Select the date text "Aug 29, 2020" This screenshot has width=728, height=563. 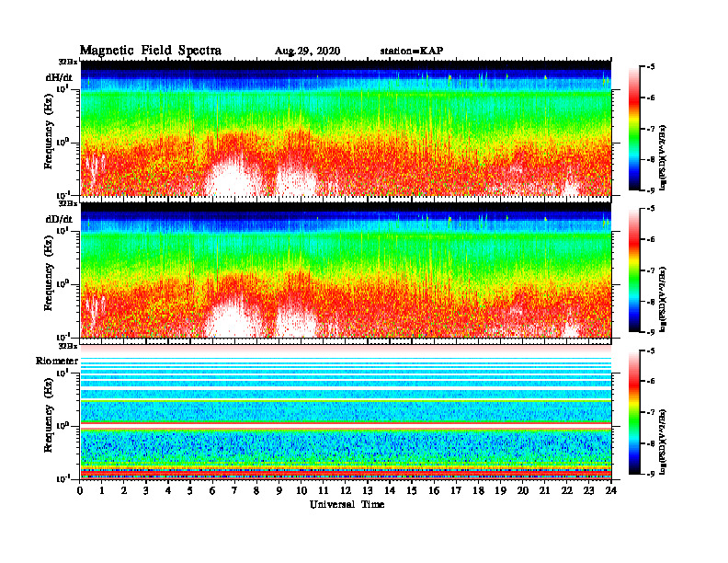coord(307,52)
